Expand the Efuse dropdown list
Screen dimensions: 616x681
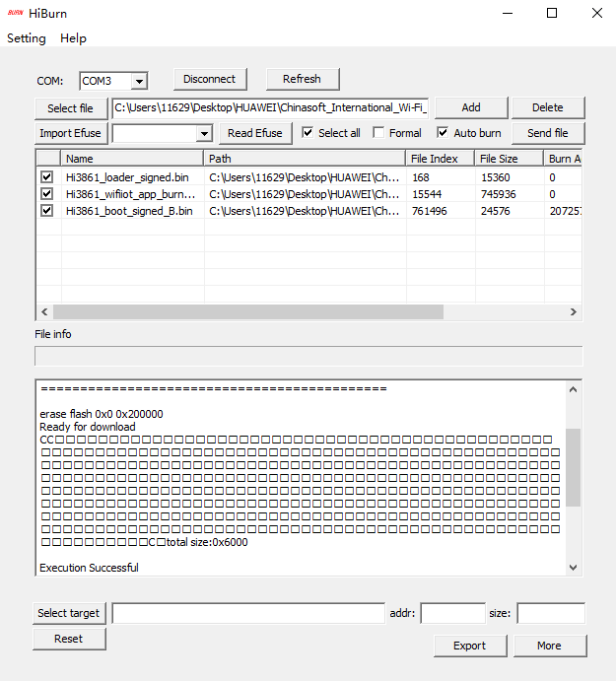(x=204, y=134)
